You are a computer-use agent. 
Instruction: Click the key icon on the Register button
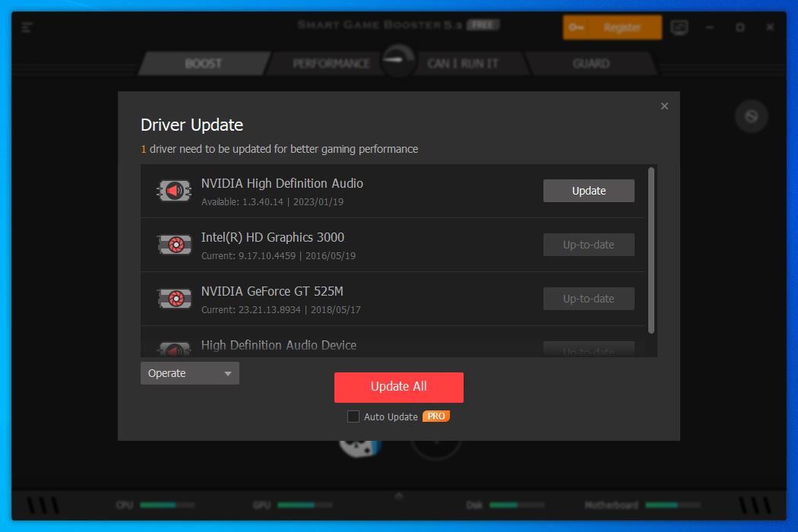[x=577, y=27]
